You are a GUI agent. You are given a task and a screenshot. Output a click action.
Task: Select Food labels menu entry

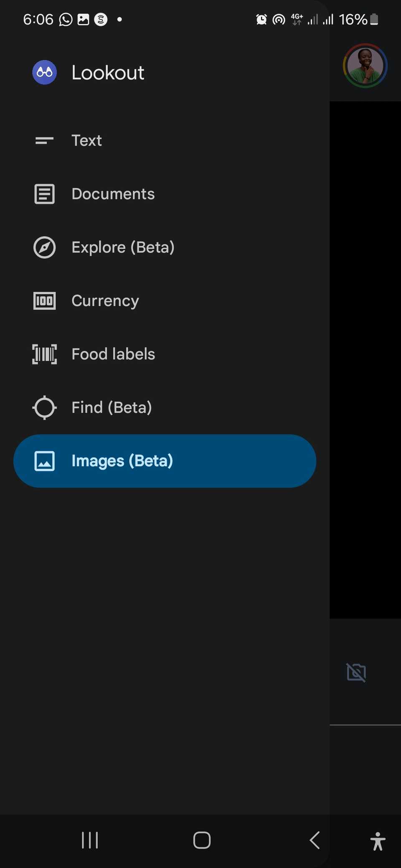113,354
